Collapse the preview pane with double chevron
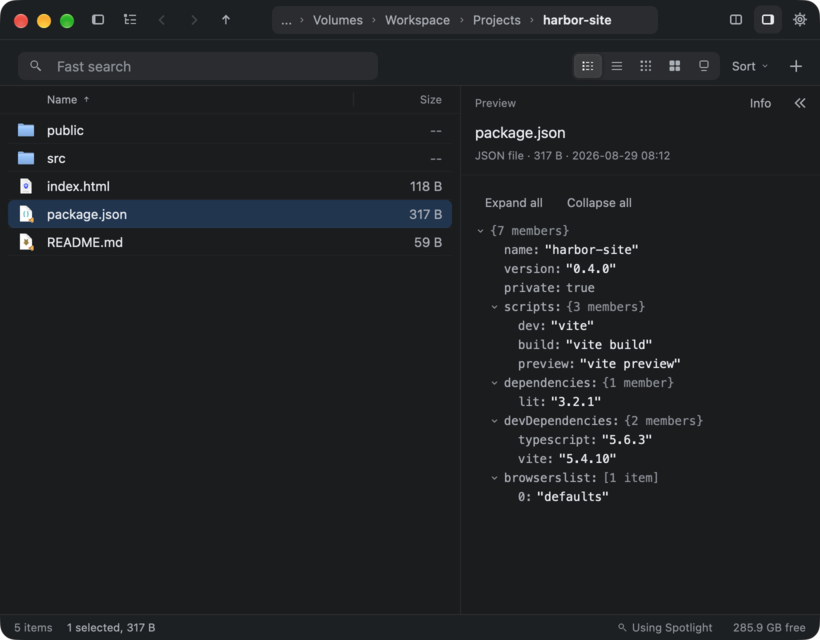 pos(800,103)
